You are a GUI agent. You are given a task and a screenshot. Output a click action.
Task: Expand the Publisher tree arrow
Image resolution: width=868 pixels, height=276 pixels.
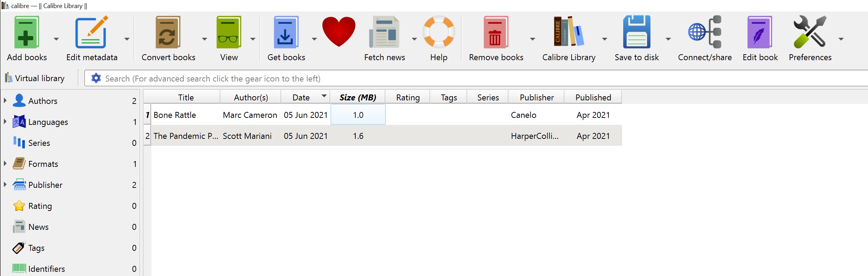click(5, 184)
